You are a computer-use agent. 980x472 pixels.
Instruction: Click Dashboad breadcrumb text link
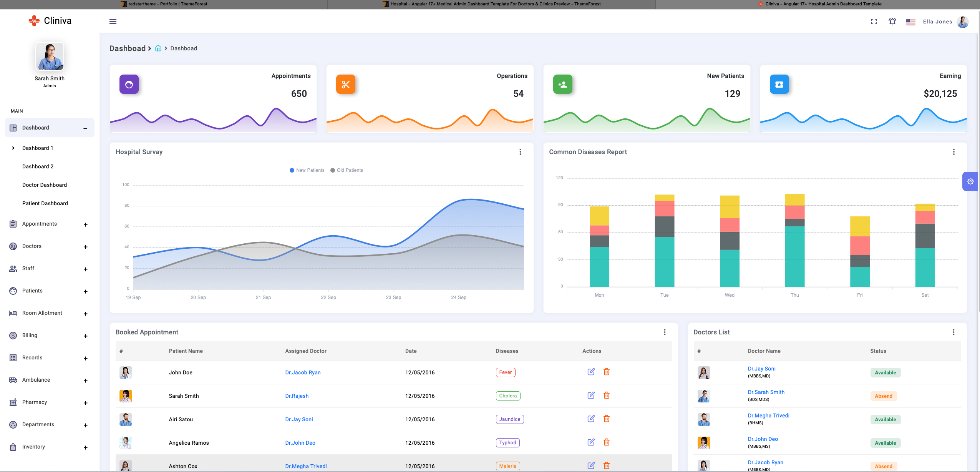184,48
